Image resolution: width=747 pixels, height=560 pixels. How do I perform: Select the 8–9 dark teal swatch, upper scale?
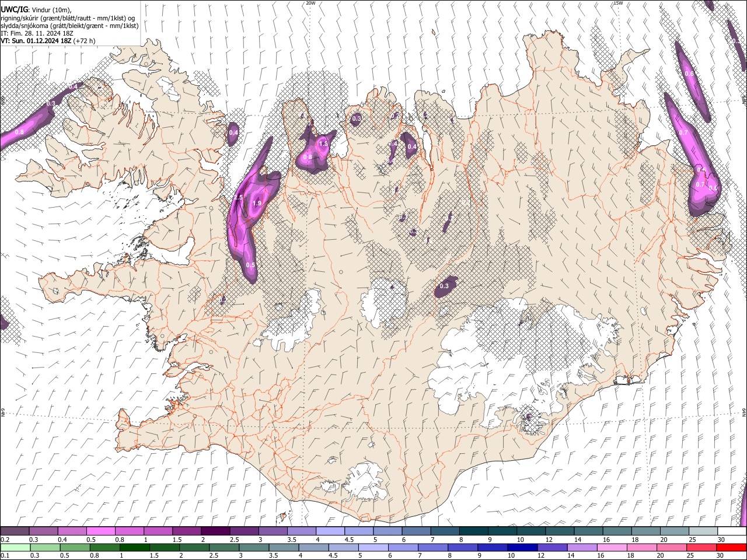pos(473,531)
